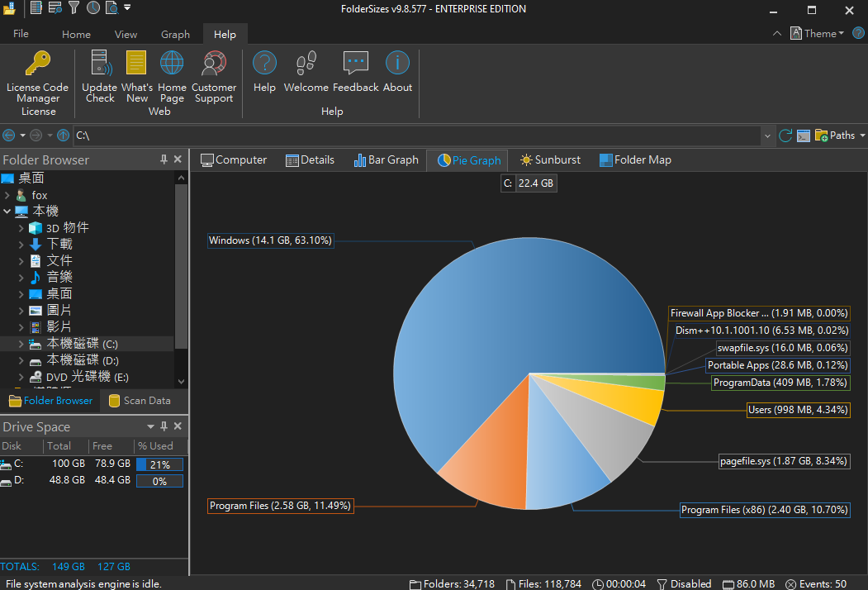Viewport: 868px width, 590px height.
Task: Switch to the Bar Graph tab
Action: (x=387, y=160)
